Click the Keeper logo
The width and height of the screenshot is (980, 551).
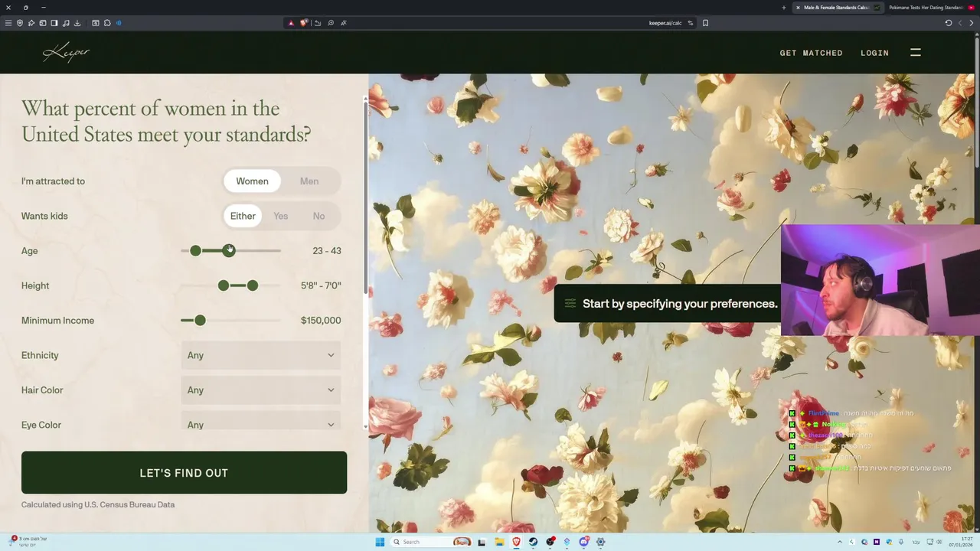[66, 52]
